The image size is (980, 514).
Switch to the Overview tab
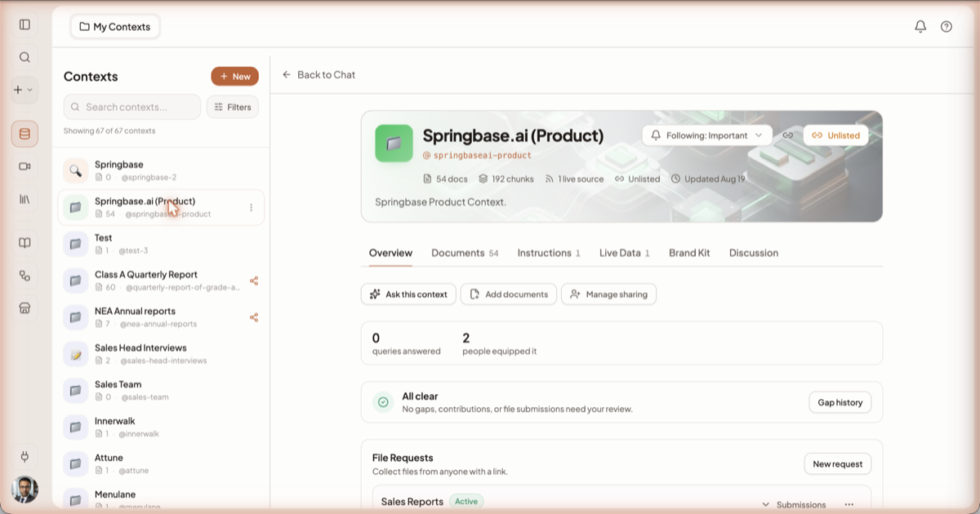(x=390, y=253)
